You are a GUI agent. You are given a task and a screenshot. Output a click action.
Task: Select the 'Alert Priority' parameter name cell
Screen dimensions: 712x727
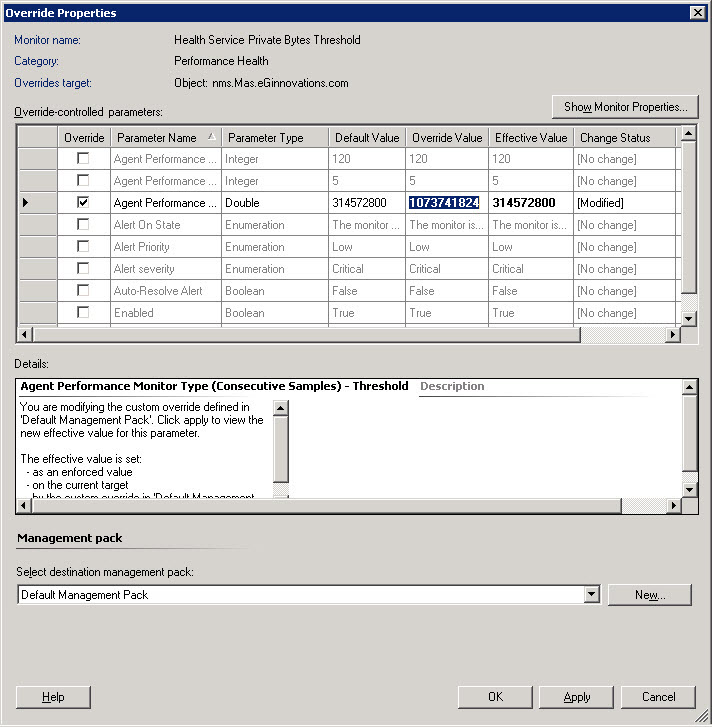pos(166,247)
